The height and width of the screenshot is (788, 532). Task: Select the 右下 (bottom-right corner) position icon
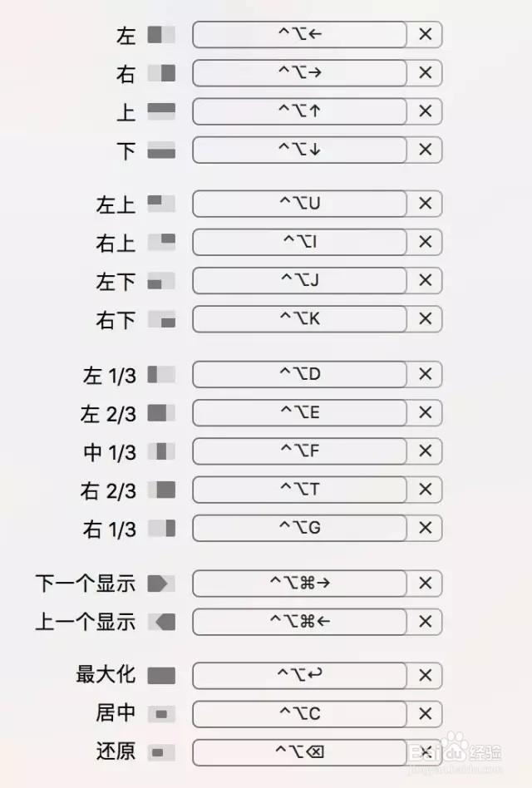point(163,319)
